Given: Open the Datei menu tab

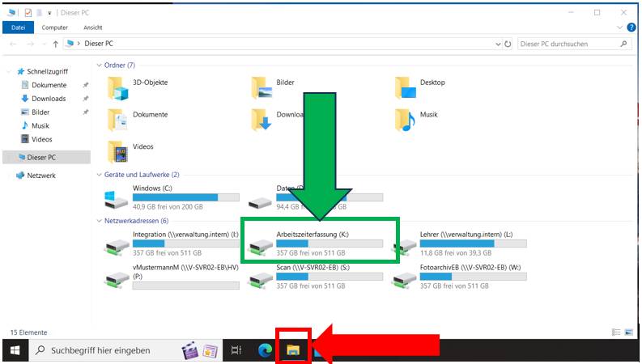Looking at the screenshot, I should pos(18,27).
